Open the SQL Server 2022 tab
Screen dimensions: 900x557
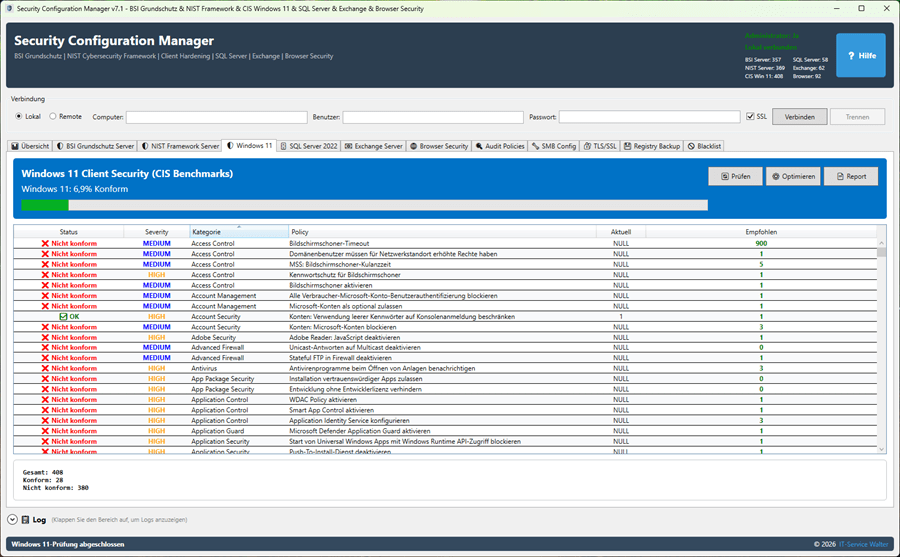pos(309,146)
